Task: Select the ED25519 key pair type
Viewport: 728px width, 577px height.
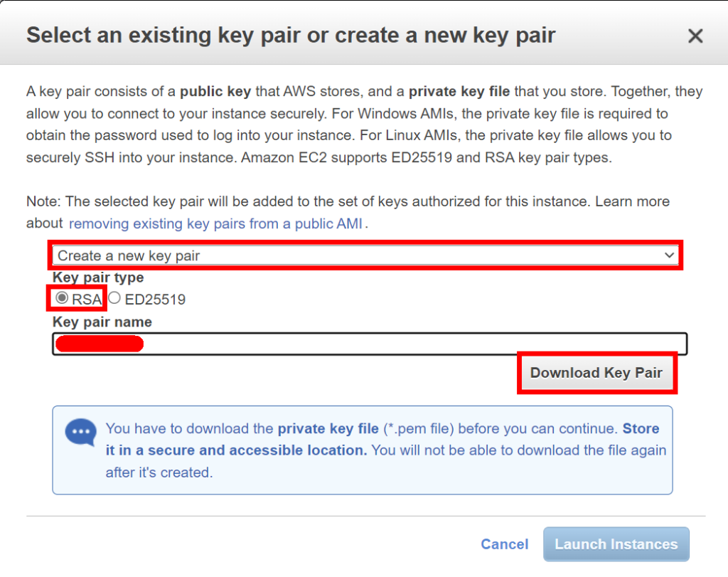Action: [114, 298]
